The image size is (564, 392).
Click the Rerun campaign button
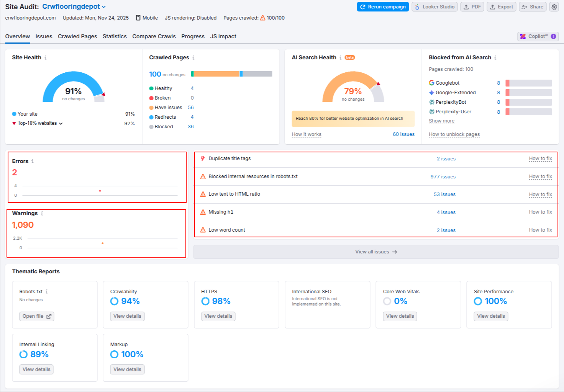[x=382, y=7]
